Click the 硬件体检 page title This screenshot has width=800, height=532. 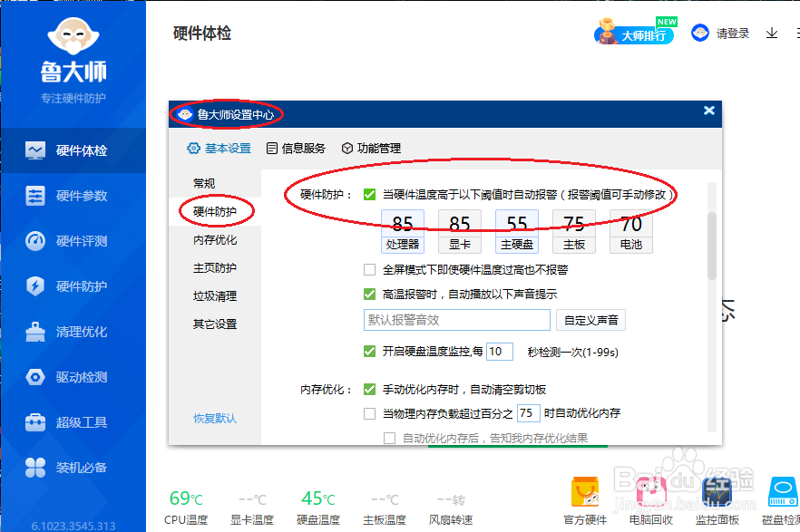tap(202, 34)
